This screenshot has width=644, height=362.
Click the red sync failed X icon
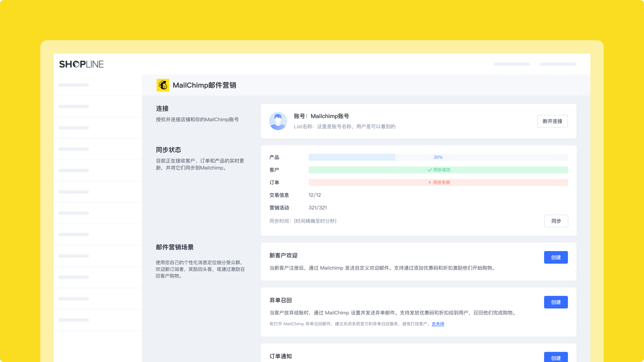coord(430,182)
